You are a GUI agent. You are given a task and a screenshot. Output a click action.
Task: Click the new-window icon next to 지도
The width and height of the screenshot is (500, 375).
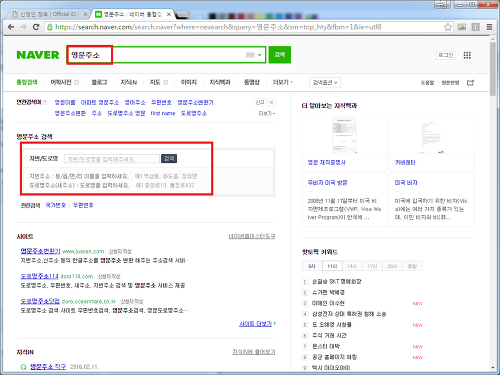click(x=166, y=82)
